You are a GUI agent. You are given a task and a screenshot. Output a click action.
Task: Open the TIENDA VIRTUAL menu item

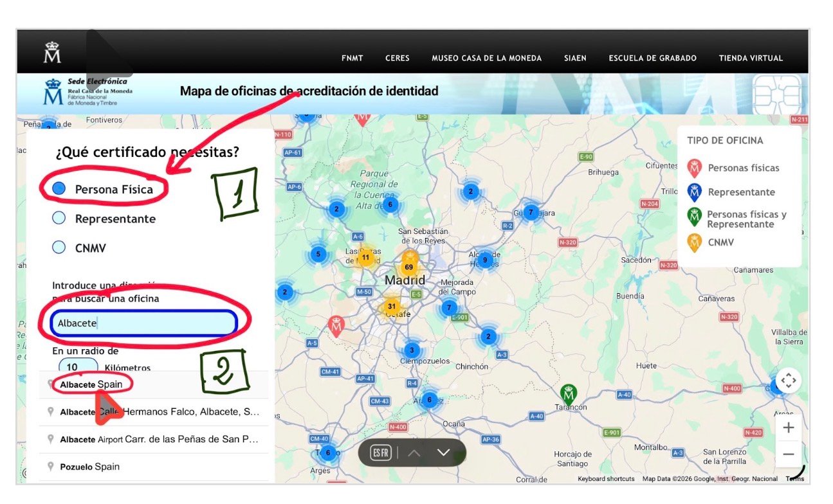point(750,58)
